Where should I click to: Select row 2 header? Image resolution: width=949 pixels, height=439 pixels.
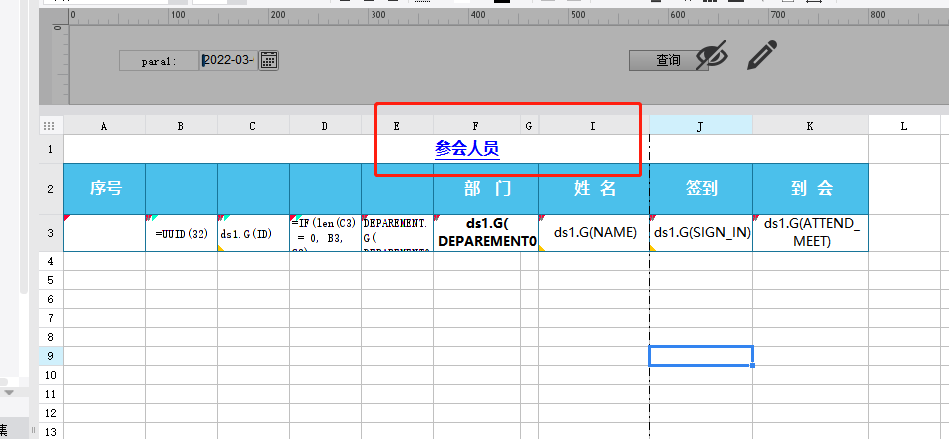(x=51, y=189)
